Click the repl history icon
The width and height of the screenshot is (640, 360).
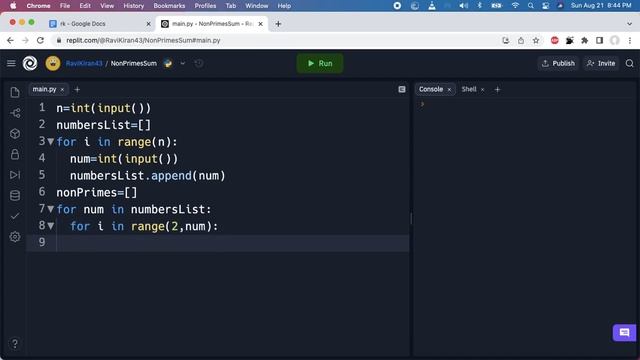pos(199,63)
